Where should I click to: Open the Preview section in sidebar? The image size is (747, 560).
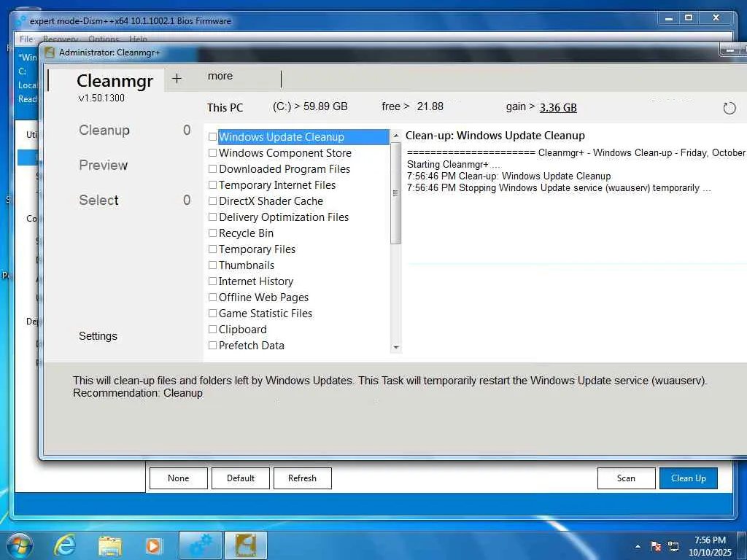tap(104, 166)
